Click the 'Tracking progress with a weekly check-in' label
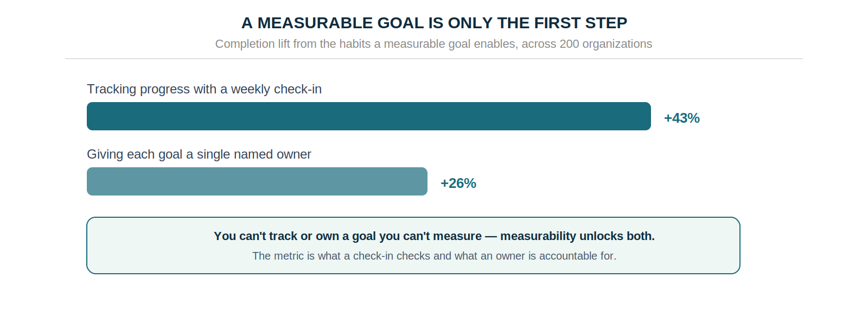 click(x=205, y=89)
